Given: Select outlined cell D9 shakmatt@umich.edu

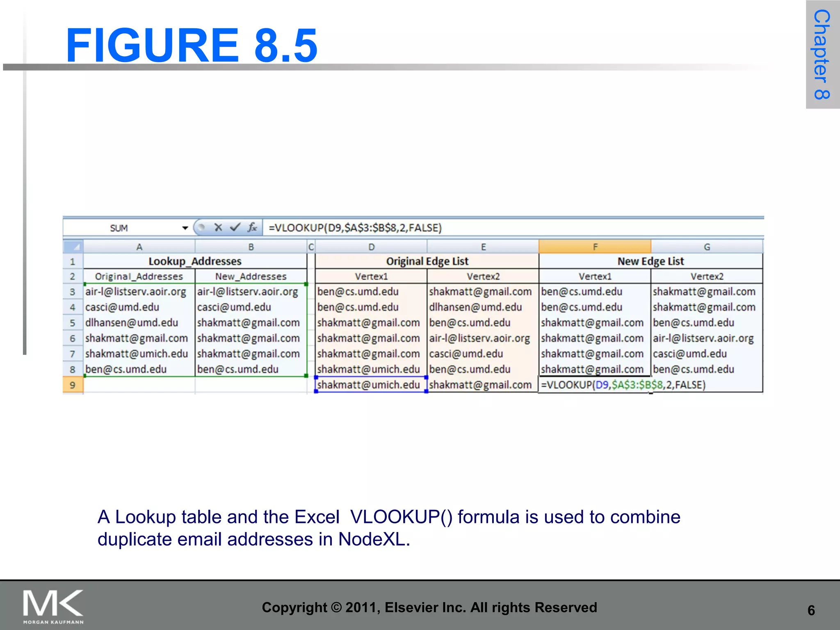Looking at the screenshot, I should (371, 385).
